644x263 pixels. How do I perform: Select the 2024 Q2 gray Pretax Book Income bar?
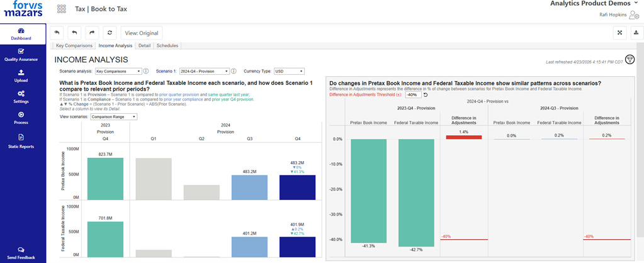[201, 193]
